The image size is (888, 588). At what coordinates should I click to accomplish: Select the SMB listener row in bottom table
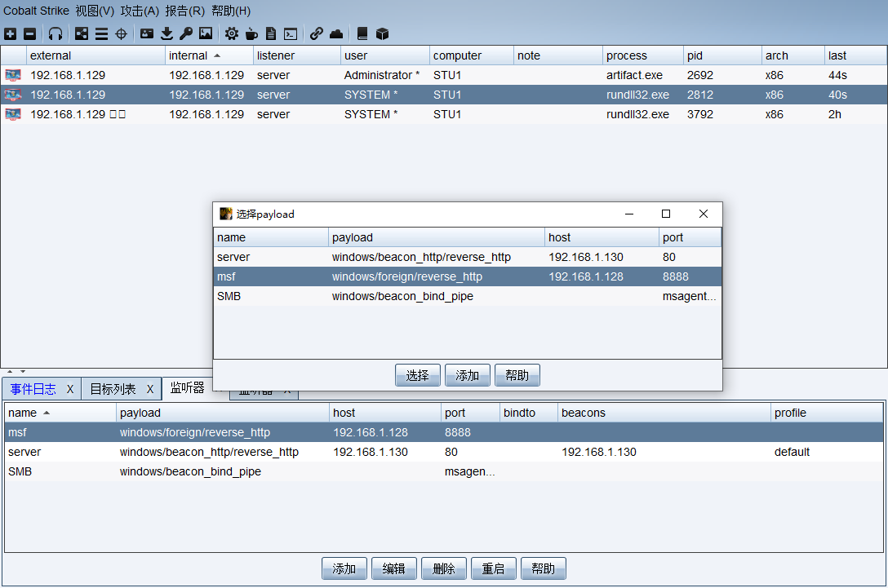coord(444,471)
